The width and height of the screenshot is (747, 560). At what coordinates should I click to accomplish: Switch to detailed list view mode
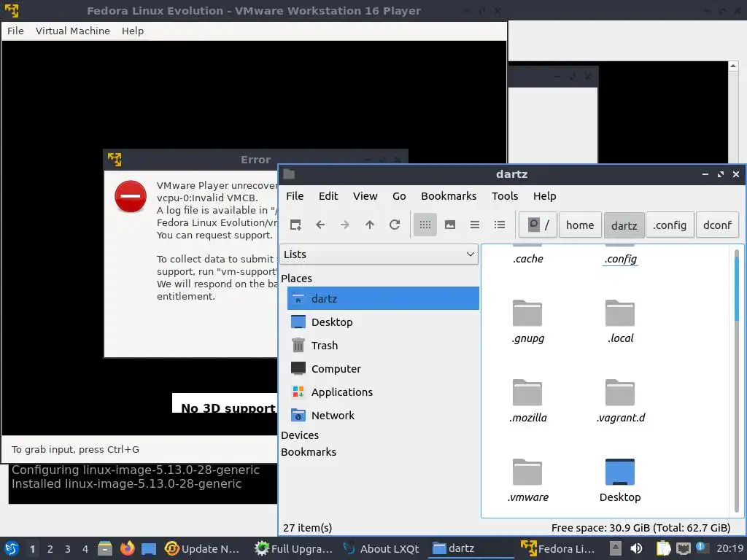499,225
